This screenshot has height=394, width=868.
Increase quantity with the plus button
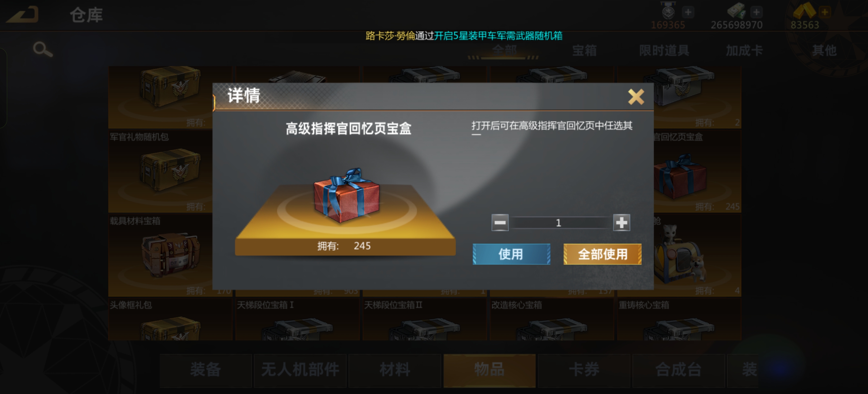tap(621, 223)
